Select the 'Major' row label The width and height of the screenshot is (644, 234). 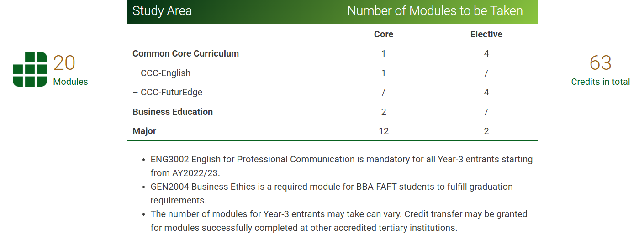[144, 131]
